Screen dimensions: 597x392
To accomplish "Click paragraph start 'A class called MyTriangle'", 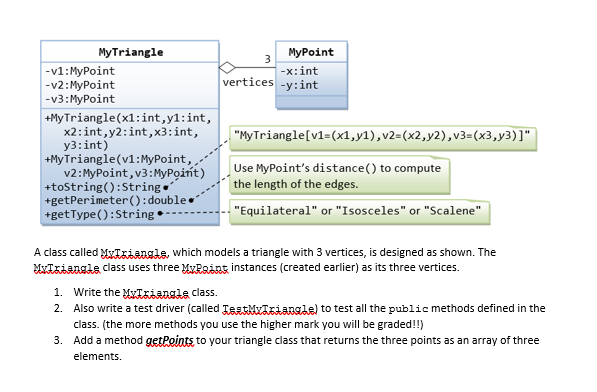I will pos(101,253).
